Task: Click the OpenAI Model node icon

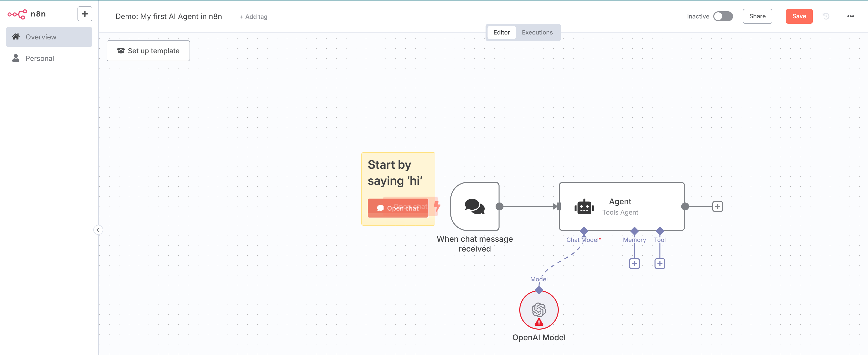Action: point(539,310)
